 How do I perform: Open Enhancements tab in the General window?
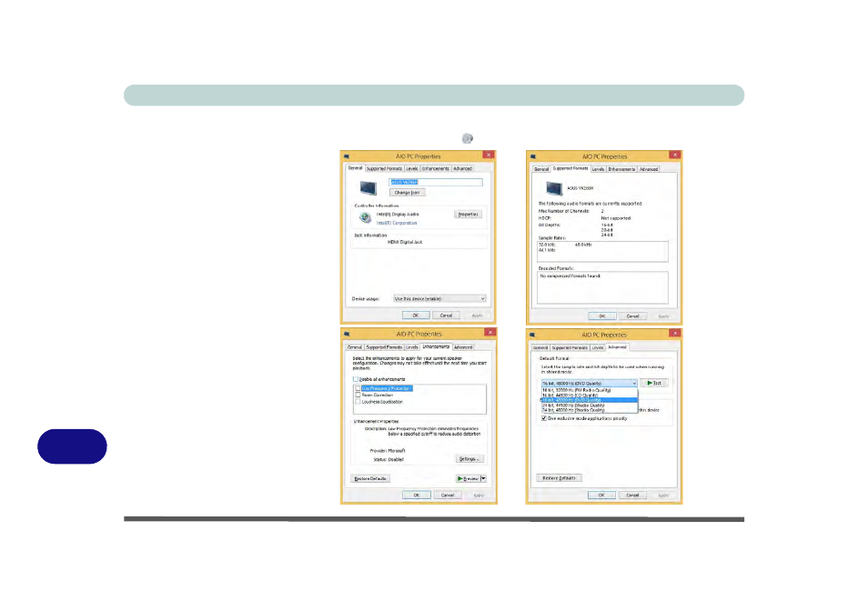[x=436, y=168]
